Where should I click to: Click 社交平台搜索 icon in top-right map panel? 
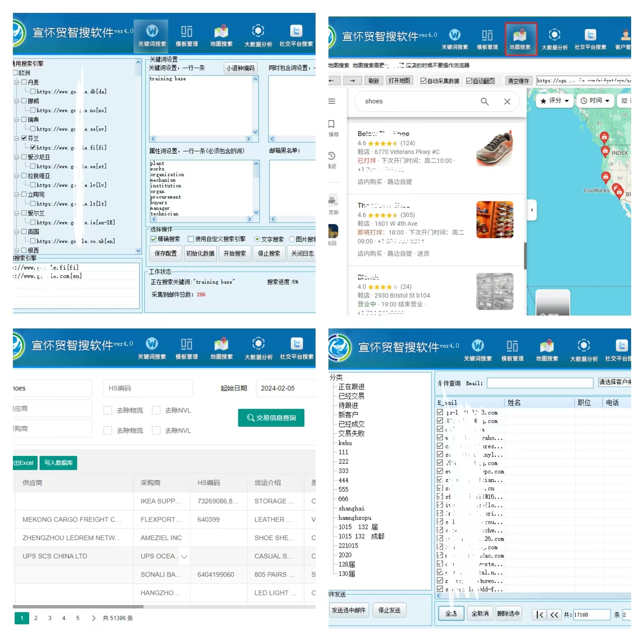point(590,39)
